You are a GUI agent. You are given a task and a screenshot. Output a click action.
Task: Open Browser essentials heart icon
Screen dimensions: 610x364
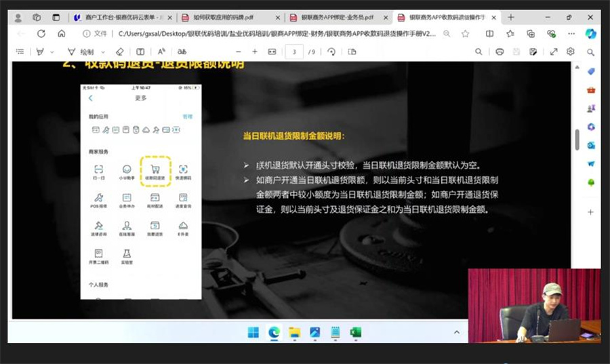(551, 33)
